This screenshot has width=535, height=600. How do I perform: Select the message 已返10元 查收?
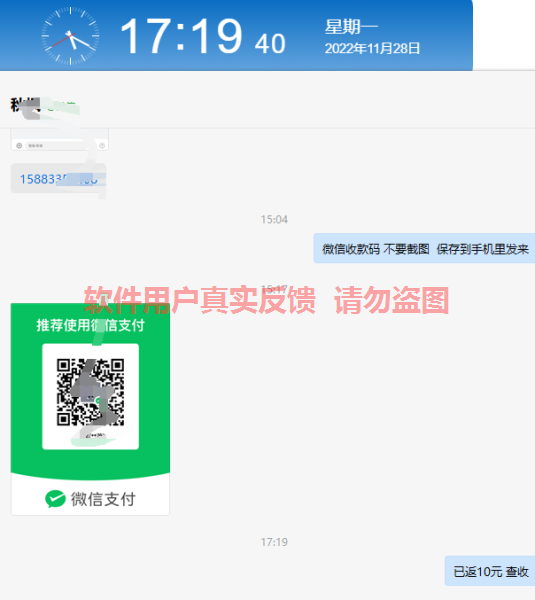[x=490, y=571]
